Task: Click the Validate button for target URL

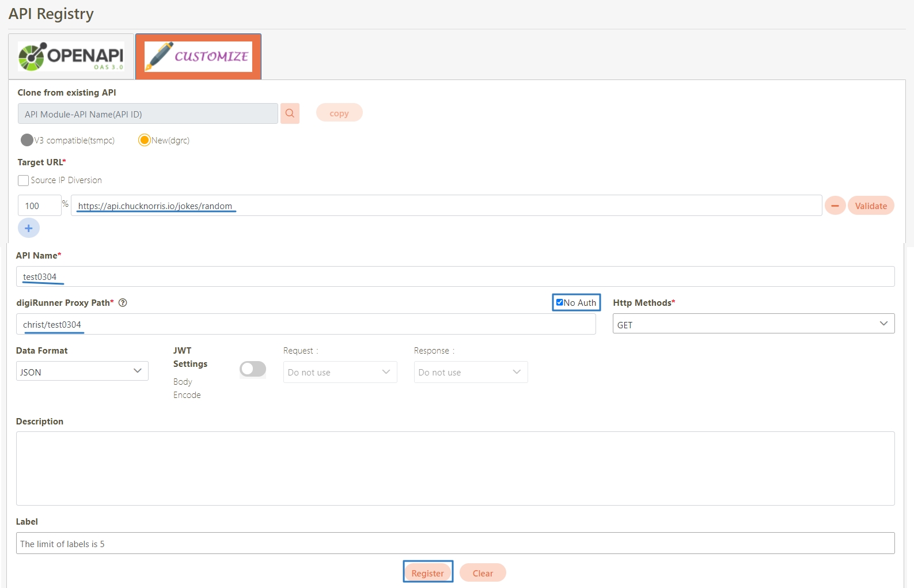Action: pyautogui.click(x=870, y=206)
